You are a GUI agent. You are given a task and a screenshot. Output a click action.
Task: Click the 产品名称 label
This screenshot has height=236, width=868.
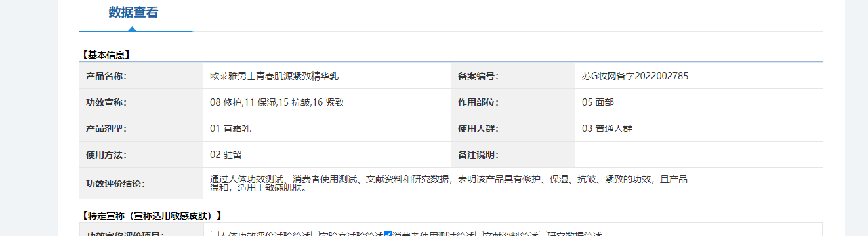coord(106,76)
